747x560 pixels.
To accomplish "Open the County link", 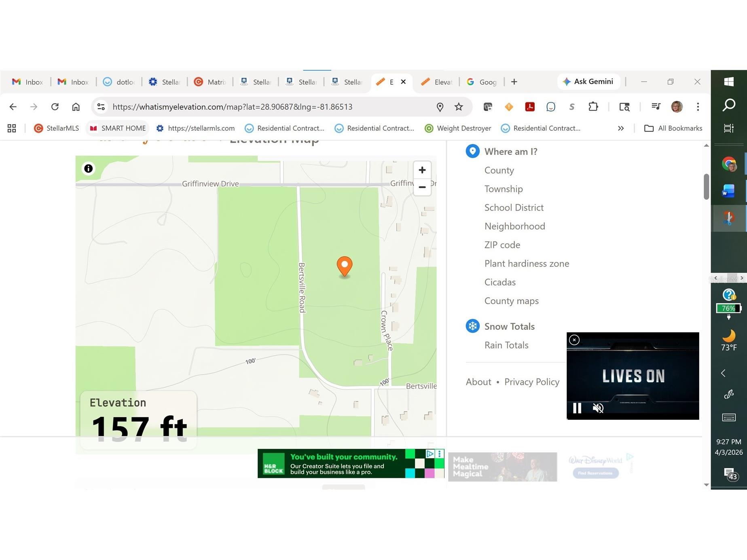I will click(x=499, y=170).
